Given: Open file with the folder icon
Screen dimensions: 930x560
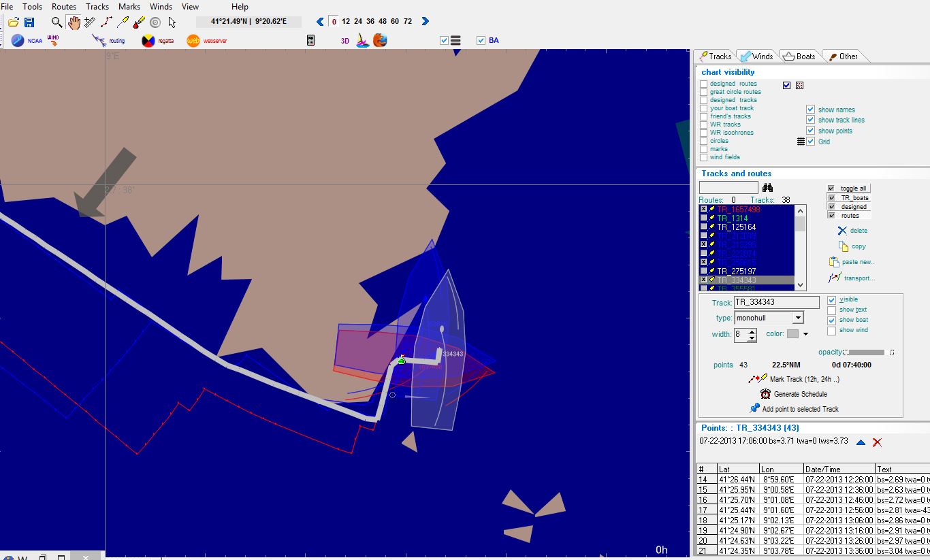Looking at the screenshot, I should coord(14,22).
